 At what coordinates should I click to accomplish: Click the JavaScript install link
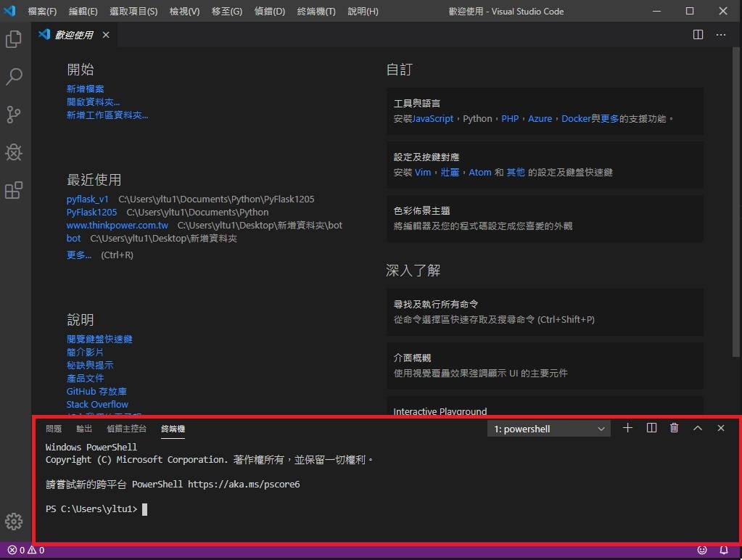[433, 119]
